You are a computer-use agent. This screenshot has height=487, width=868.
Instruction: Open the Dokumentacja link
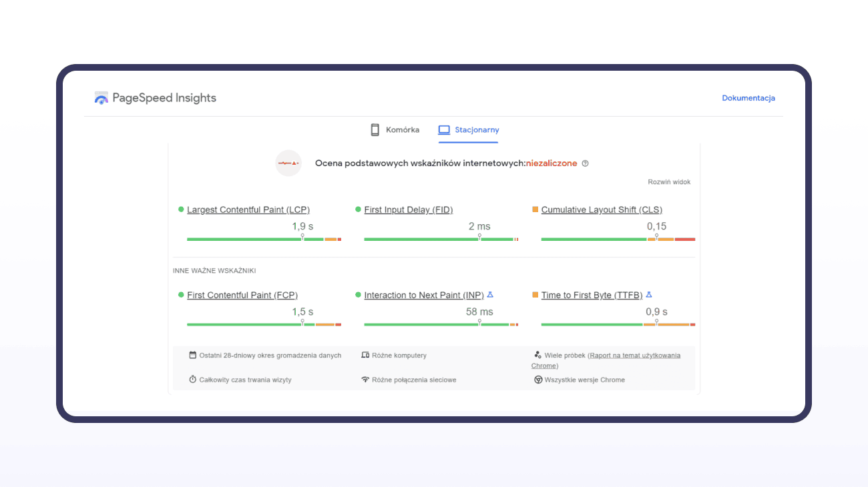coord(748,98)
